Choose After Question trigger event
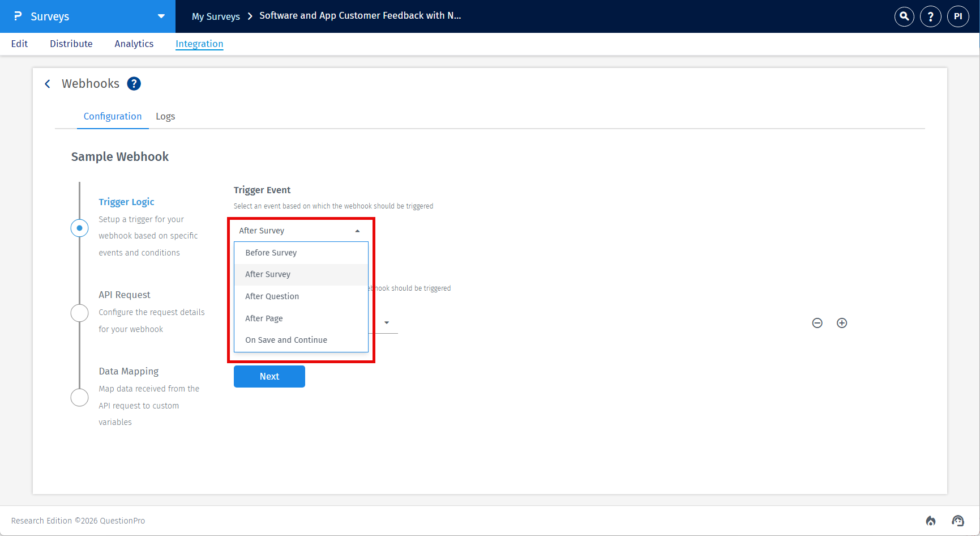This screenshot has width=980, height=536. 301,296
